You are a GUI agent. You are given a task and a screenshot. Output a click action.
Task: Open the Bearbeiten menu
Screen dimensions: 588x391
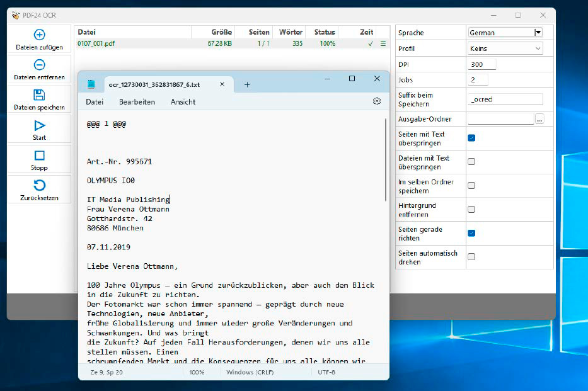click(137, 102)
